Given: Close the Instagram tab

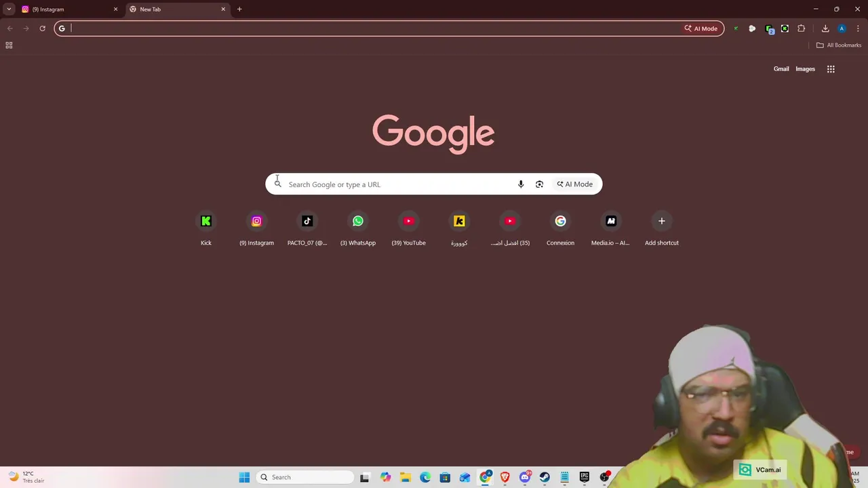Looking at the screenshot, I should 115,9.
